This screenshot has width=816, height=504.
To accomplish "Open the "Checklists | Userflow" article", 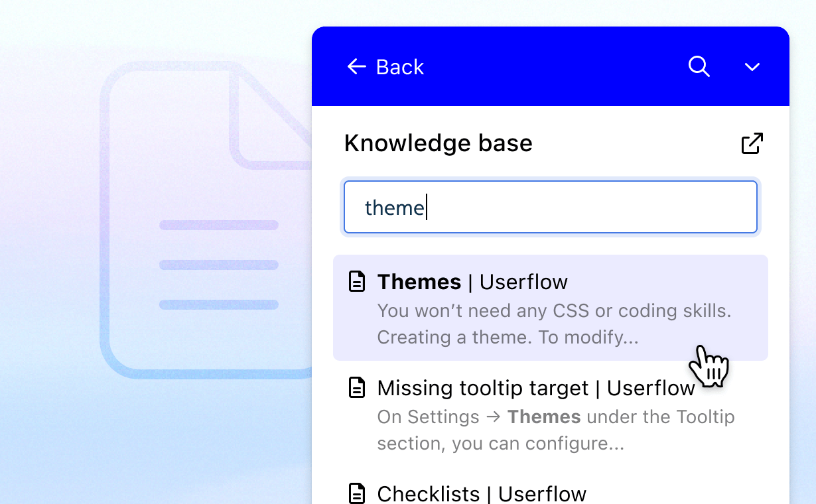I will click(x=481, y=493).
